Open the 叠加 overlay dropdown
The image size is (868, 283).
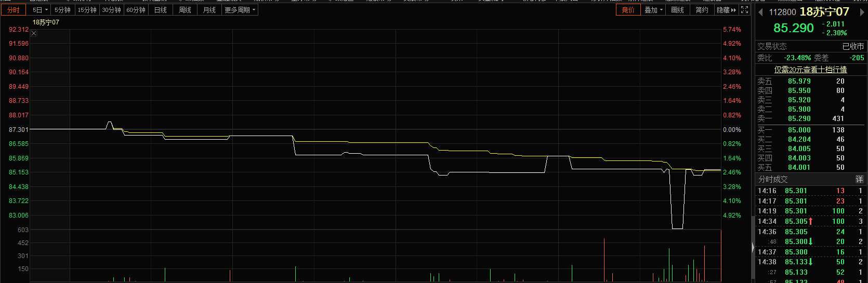(x=653, y=10)
